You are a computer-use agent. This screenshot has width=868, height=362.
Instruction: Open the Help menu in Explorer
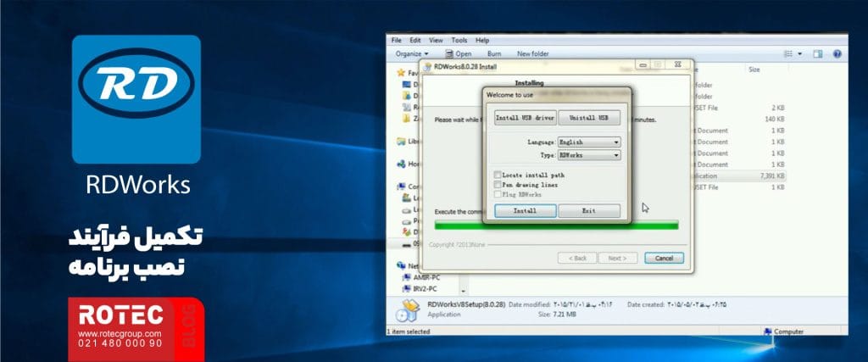(482, 41)
